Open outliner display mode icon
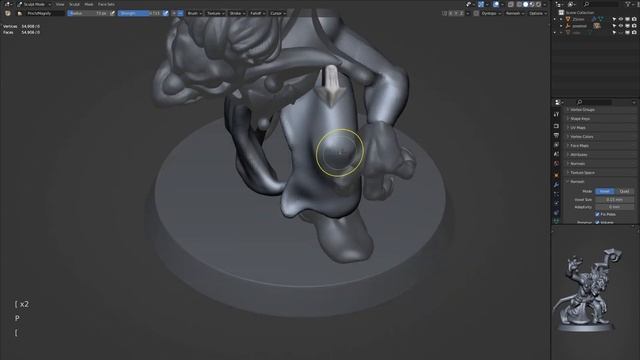Screen dimensions: 640x360 coord(571,4)
